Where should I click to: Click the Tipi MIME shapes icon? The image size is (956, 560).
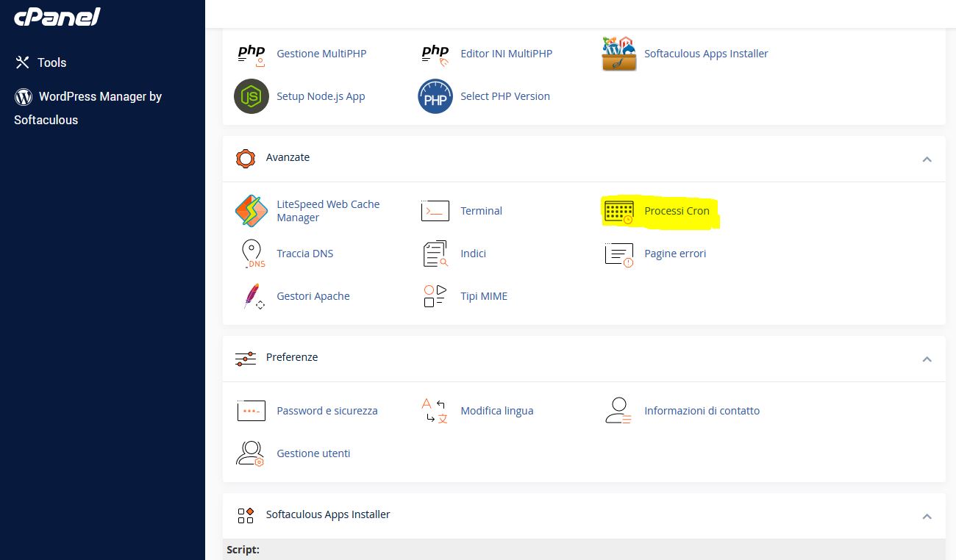[x=435, y=296]
